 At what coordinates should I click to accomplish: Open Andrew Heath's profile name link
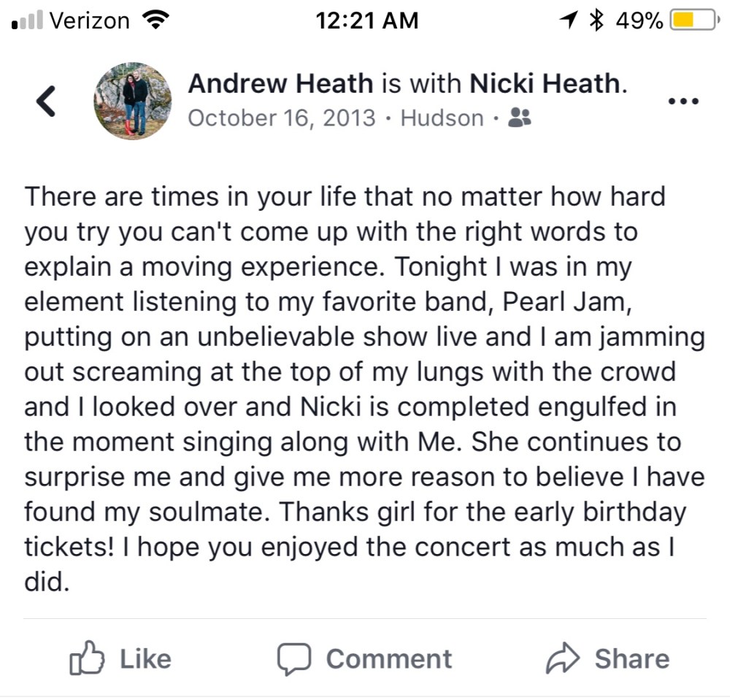coord(280,83)
